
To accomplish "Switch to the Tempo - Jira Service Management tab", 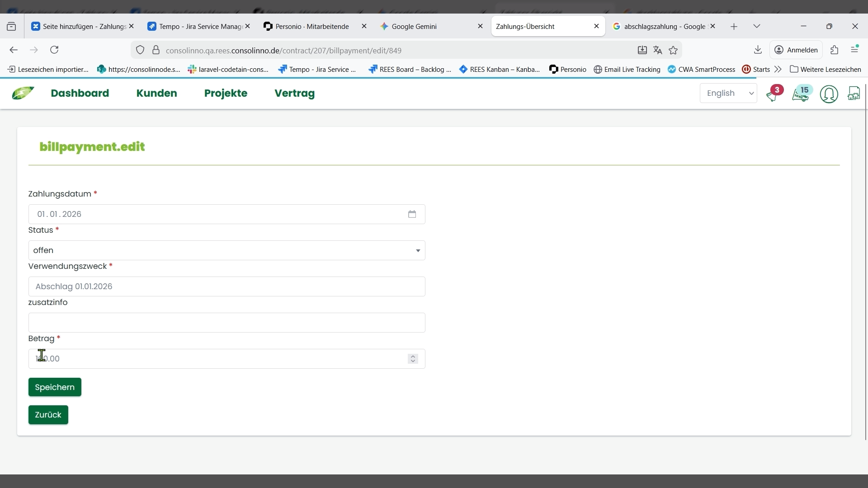I will pos(198,27).
